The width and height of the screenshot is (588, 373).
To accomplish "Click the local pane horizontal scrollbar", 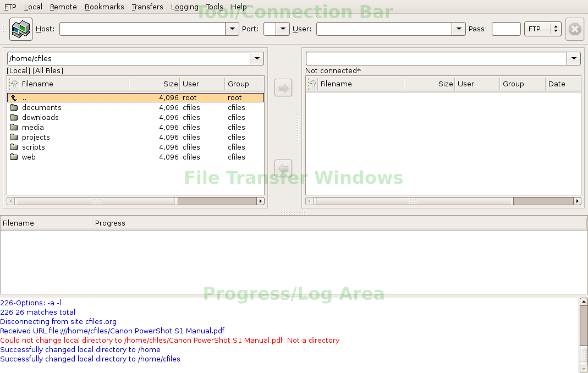I will 135,201.
